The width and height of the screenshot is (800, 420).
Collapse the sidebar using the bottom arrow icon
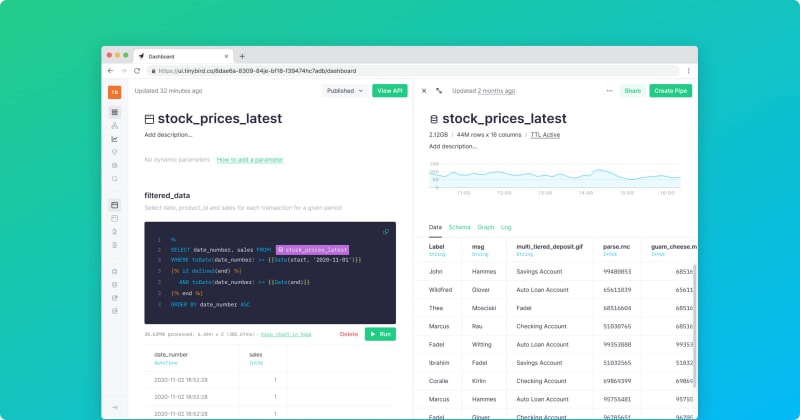pos(114,408)
